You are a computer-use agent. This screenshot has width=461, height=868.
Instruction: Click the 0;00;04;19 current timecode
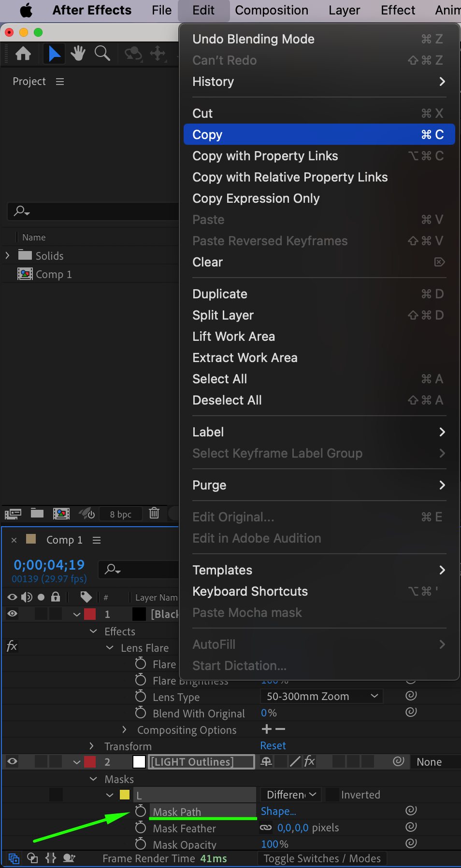(49, 565)
